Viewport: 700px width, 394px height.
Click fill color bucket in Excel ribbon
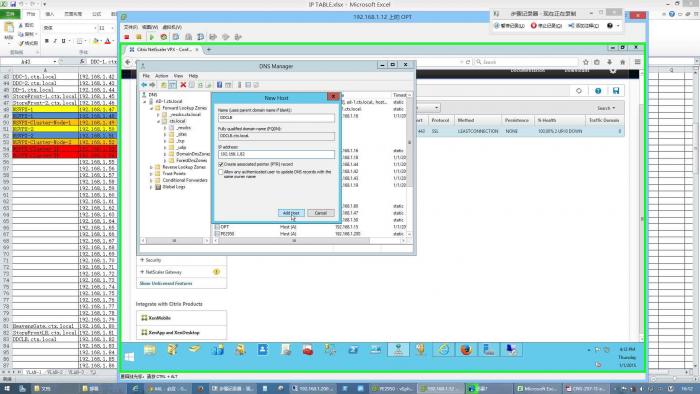tap(95, 41)
